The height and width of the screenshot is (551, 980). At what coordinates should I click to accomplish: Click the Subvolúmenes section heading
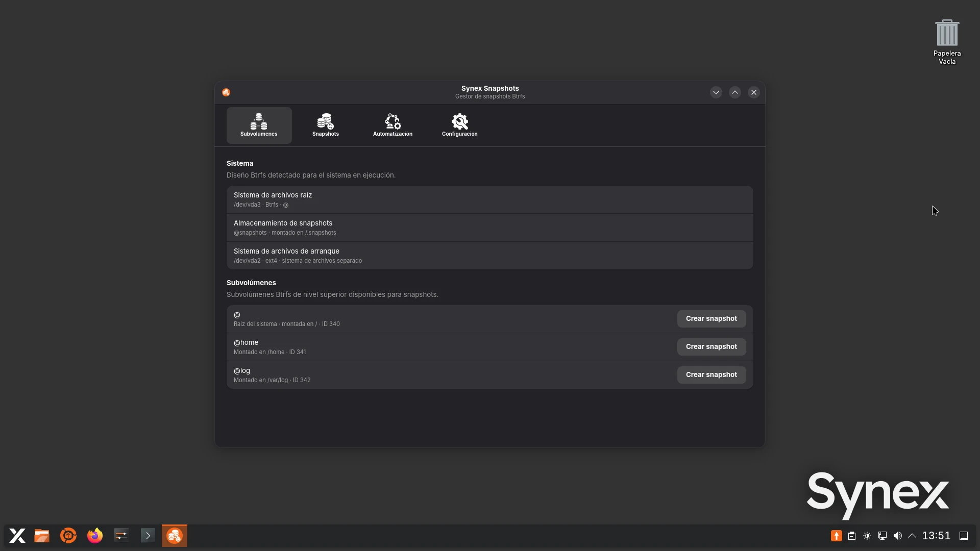pos(251,283)
